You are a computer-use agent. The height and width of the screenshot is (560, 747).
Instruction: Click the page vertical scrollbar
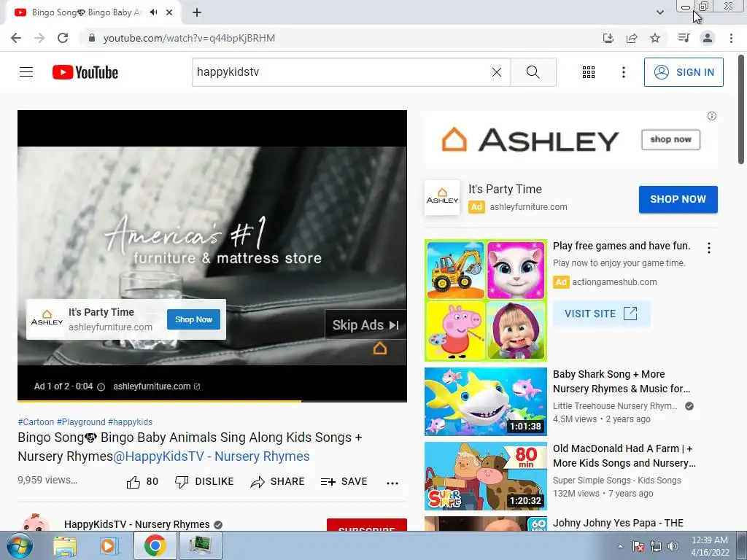point(741,109)
